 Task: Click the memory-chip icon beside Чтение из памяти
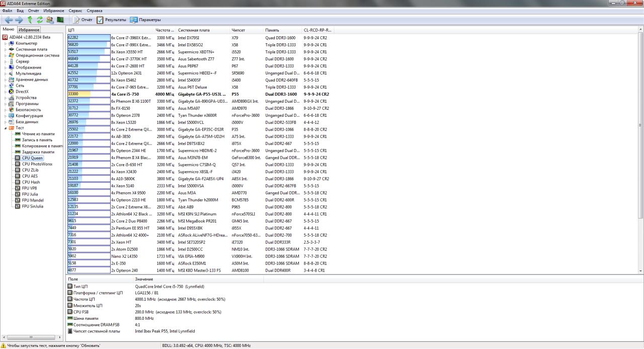(x=18, y=134)
